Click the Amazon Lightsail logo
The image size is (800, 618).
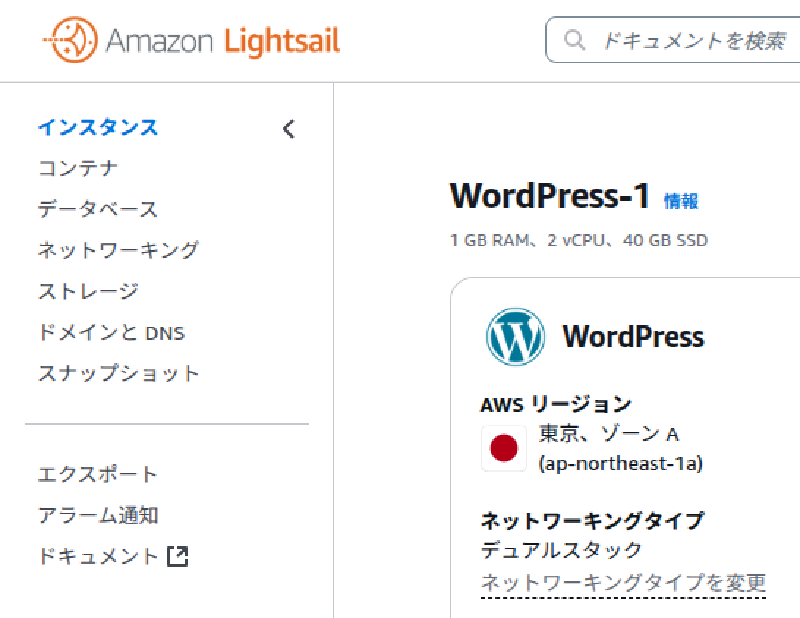pos(190,40)
